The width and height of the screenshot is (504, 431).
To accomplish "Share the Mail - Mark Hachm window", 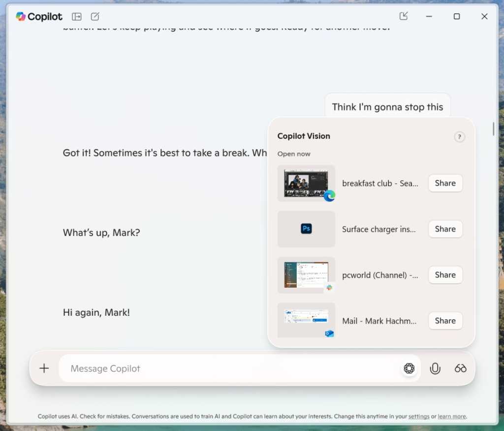I will (445, 321).
